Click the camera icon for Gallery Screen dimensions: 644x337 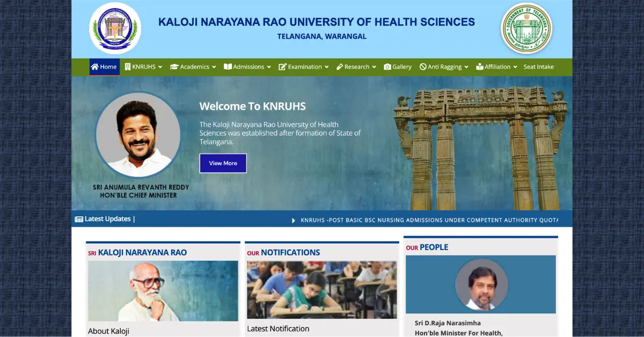(387, 67)
